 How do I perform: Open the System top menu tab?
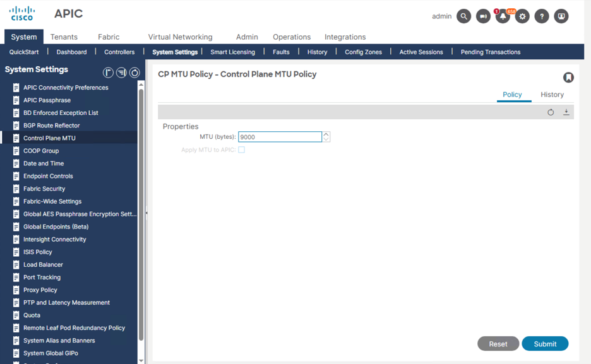click(x=24, y=37)
